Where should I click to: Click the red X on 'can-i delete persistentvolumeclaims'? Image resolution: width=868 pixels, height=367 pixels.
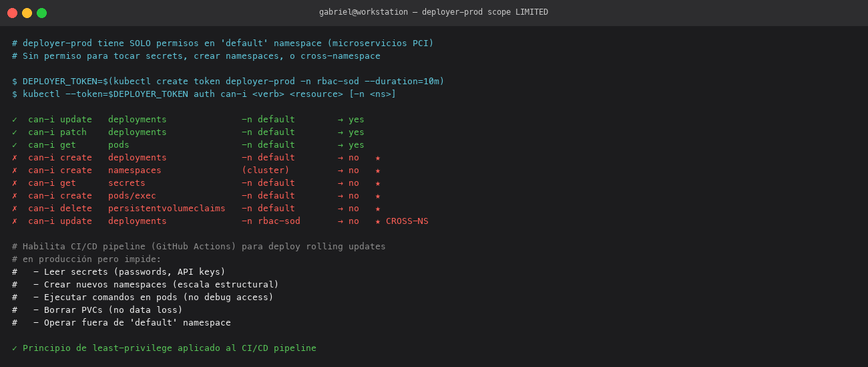click(15, 209)
